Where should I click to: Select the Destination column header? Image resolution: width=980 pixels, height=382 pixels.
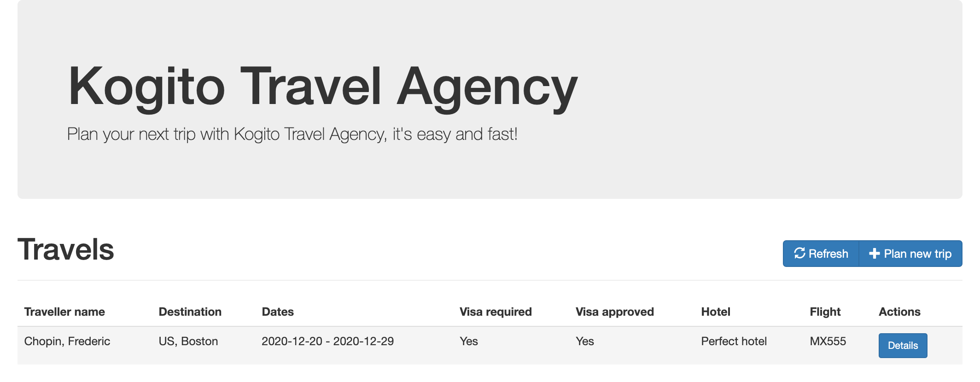190,312
